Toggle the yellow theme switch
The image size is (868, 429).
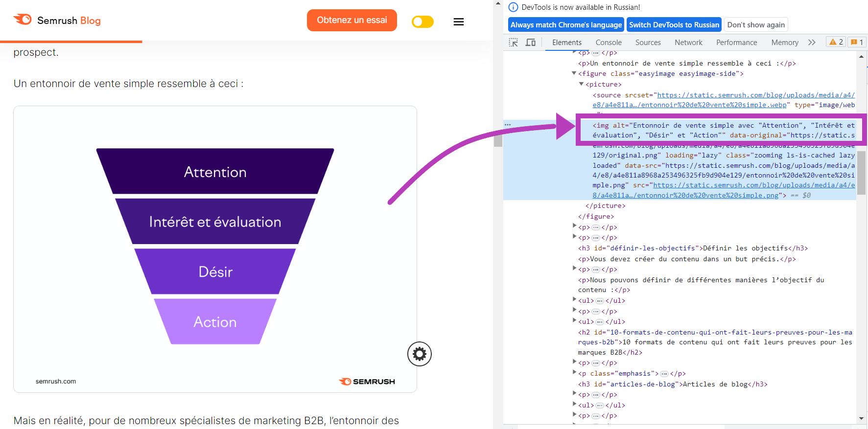[x=422, y=22]
